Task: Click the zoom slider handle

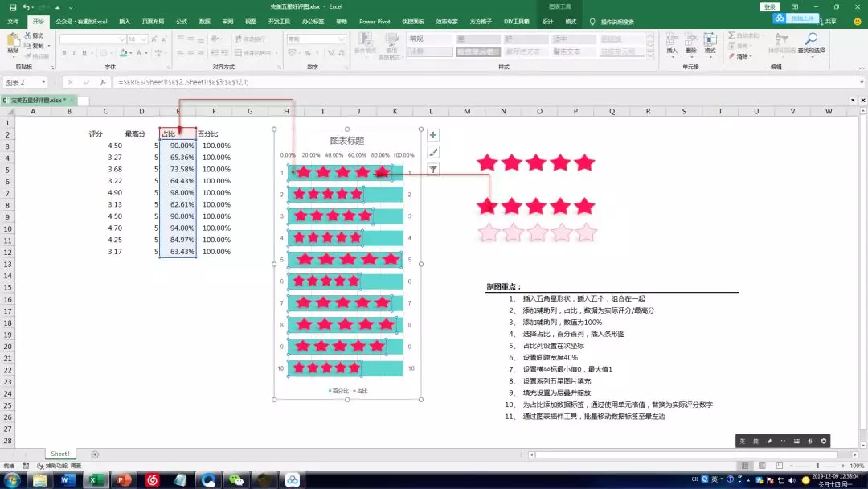Action: click(x=817, y=466)
